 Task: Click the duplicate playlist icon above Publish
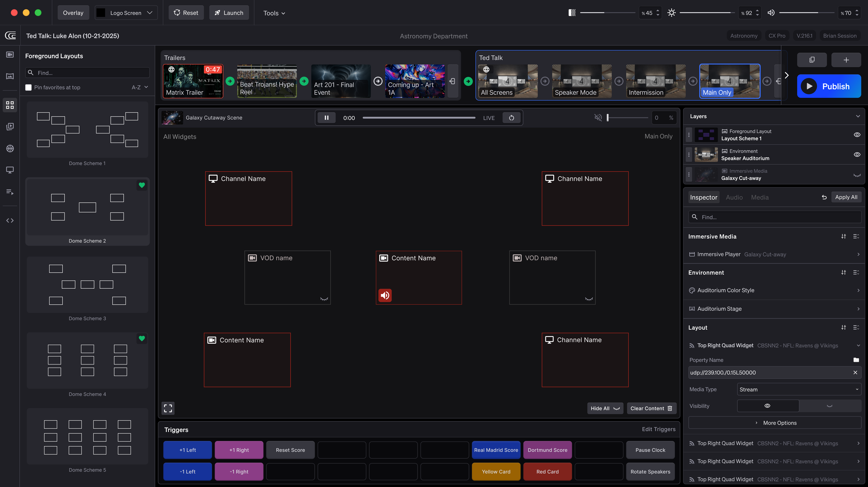[x=812, y=60]
